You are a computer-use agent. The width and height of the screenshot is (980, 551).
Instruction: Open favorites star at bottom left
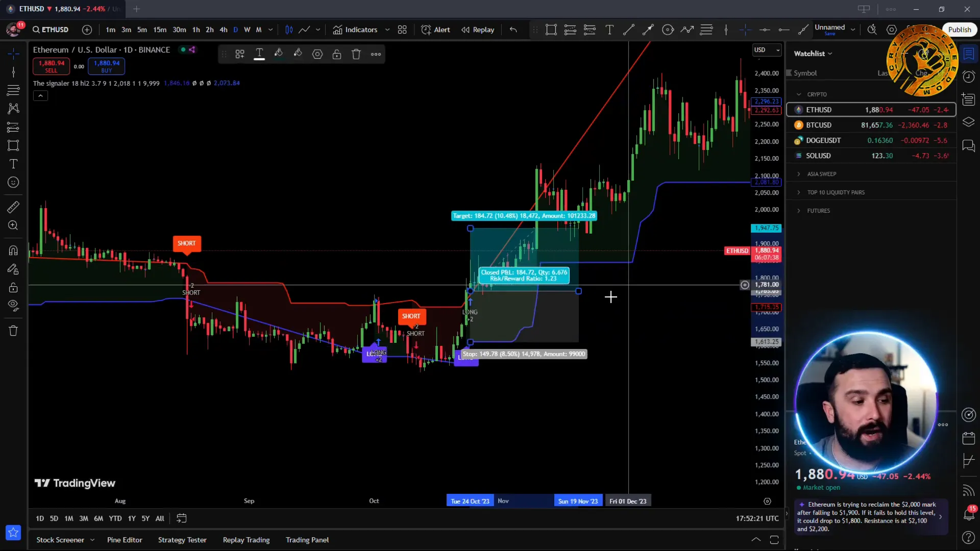tap(13, 533)
